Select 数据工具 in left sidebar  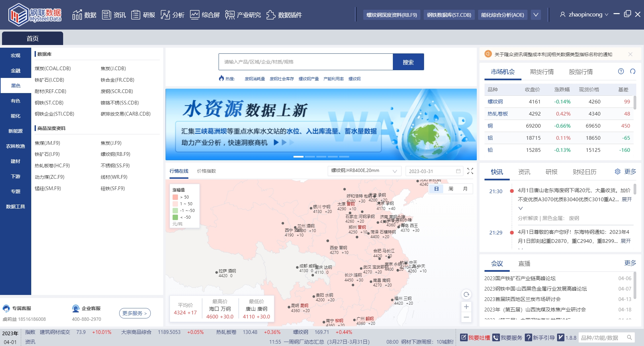[x=15, y=207]
